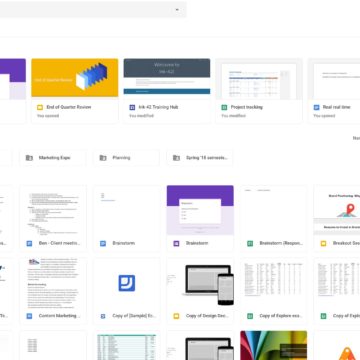Open the Project tracking spreadsheet thumbnail
This screenshot has height=360, width=360.
[x=259, y=79]
